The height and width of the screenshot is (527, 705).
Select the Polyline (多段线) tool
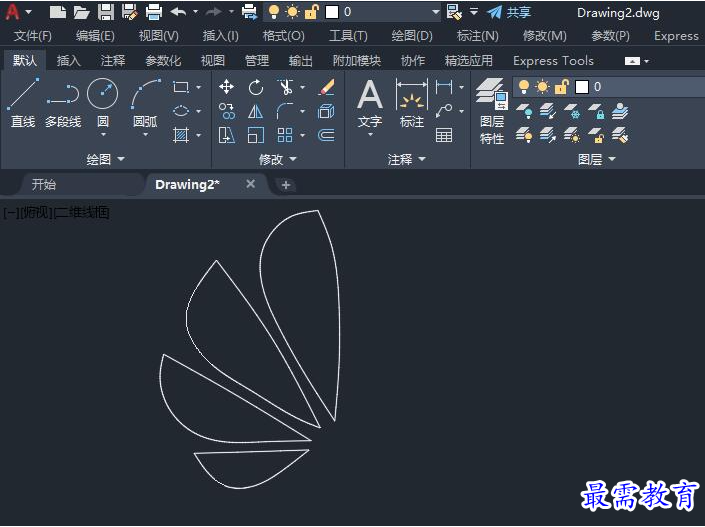tap(63, 103)
